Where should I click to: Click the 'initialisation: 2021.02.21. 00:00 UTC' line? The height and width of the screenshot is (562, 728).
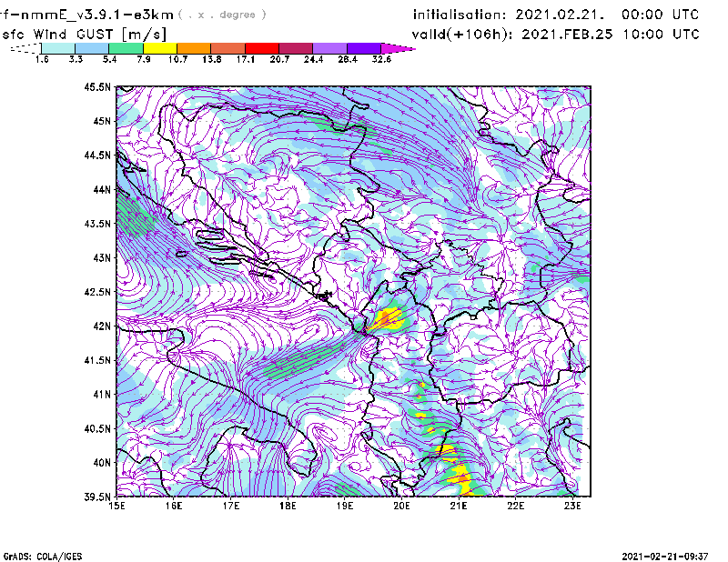[x=556, y=15]
